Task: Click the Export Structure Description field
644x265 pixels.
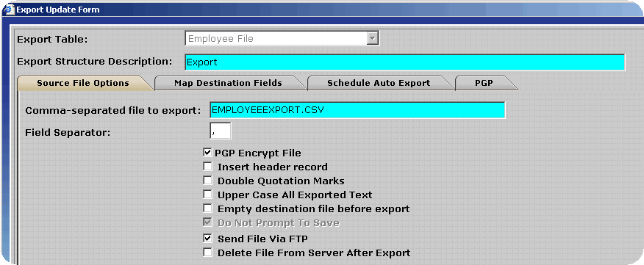Action: pyautogui.click(x=405, y=62)
